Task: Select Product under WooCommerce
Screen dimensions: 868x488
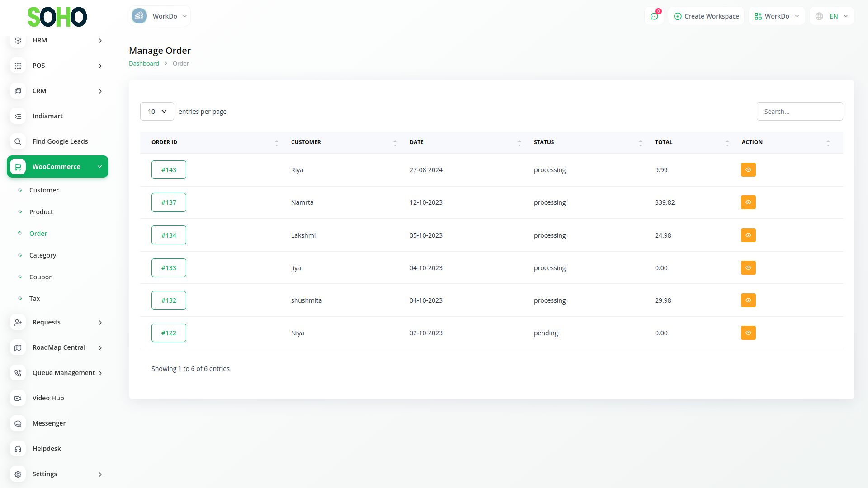Action: pyautogui.click(x=41, y=212)
